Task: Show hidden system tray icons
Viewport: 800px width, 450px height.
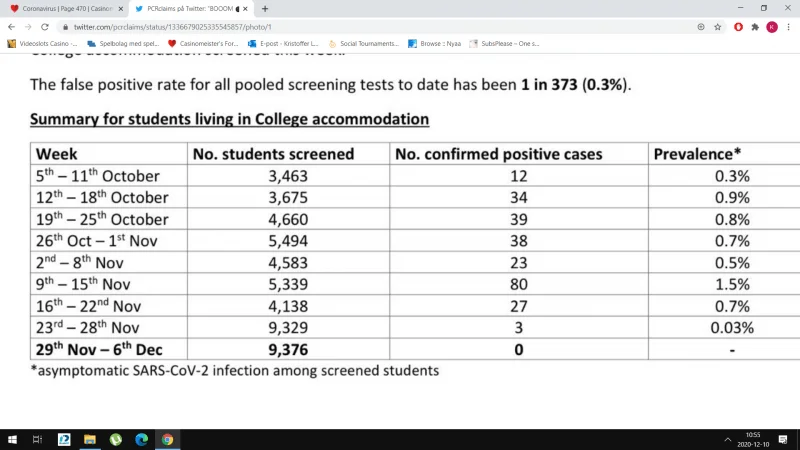Action: tap(728, 439)
